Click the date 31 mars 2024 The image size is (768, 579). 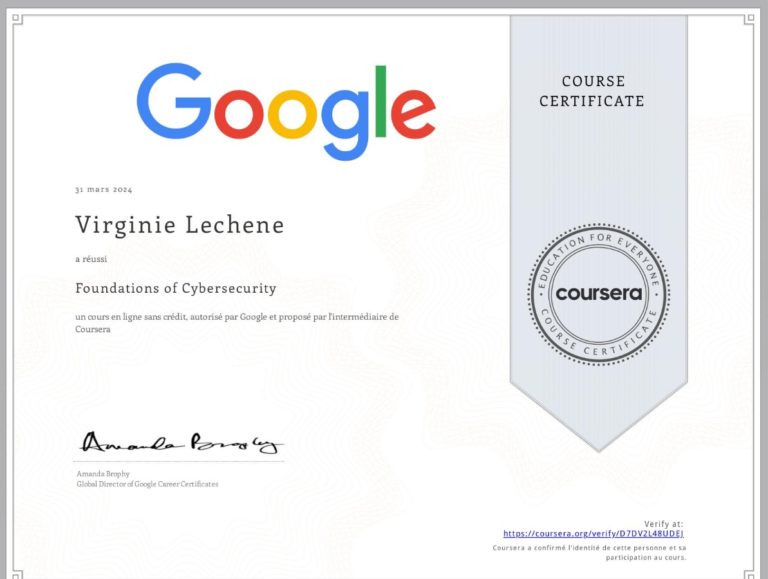click(x=103, y=190)
